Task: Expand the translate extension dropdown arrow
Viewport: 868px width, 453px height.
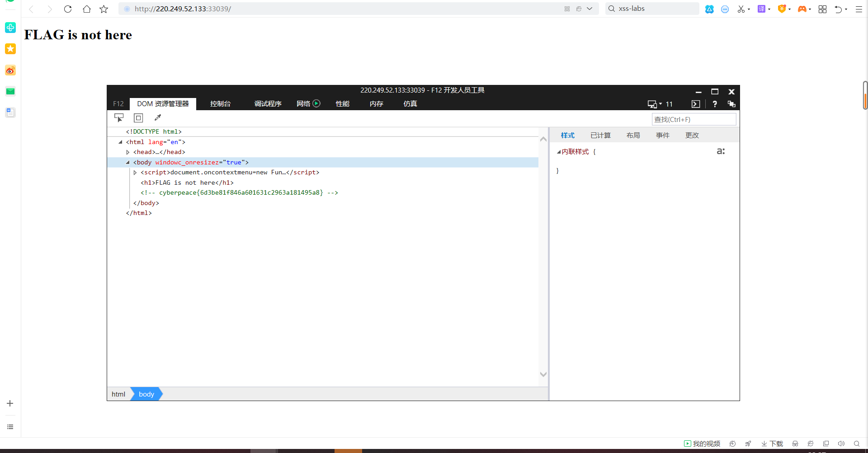Action: pyautogui.click(x=769, y=9)
